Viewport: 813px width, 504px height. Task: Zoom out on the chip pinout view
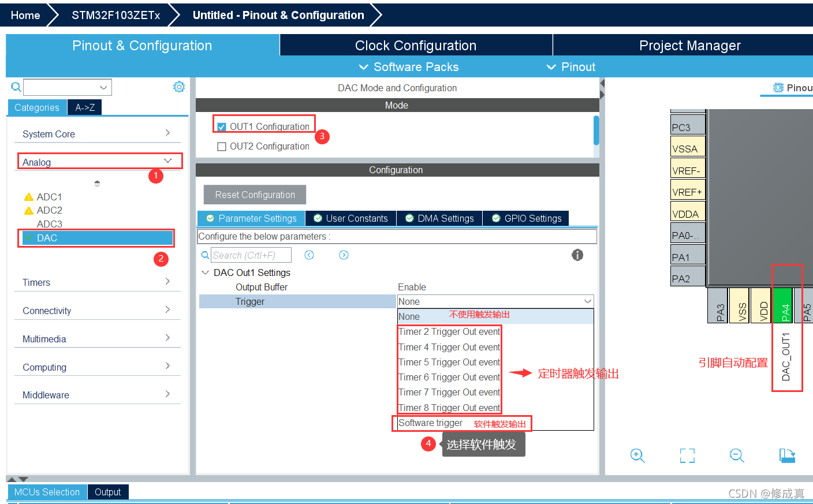click(x=737, y=456)
